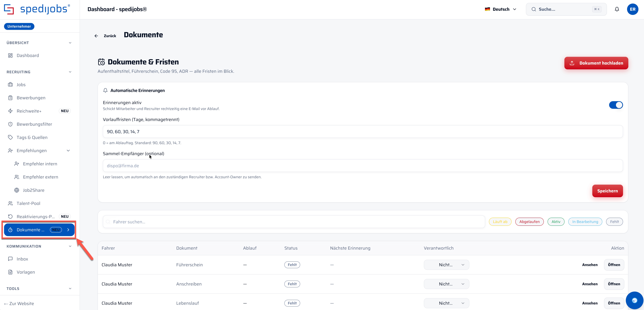This screenshot has width=644, height=310.
Task: Click the Bewerbungsfilter shield icon
Action: [10, 124]
